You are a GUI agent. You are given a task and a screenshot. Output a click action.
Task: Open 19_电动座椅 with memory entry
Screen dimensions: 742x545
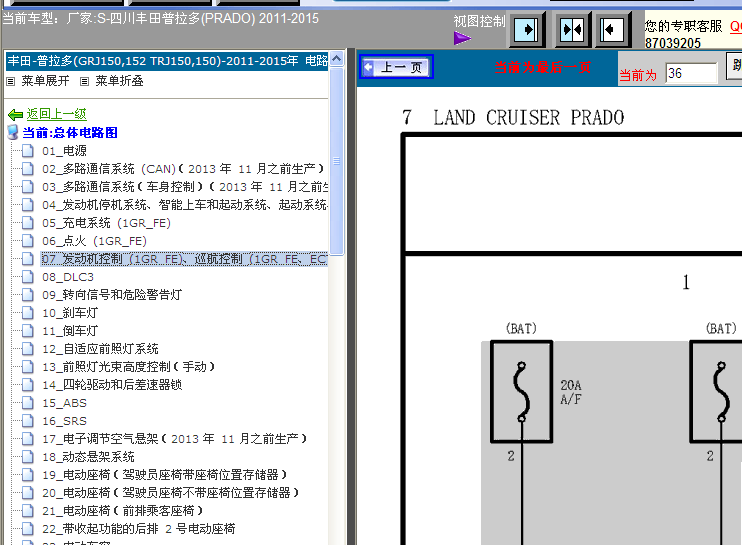click(x=165, y=475)
